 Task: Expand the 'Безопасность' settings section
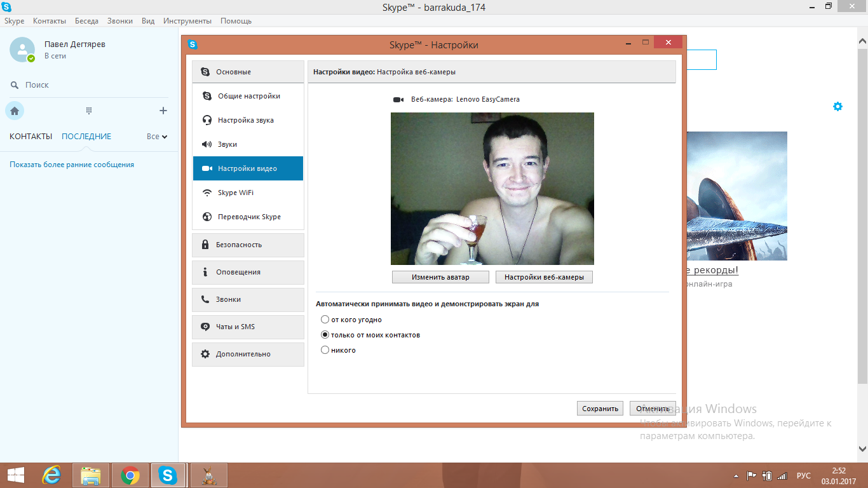248,245
